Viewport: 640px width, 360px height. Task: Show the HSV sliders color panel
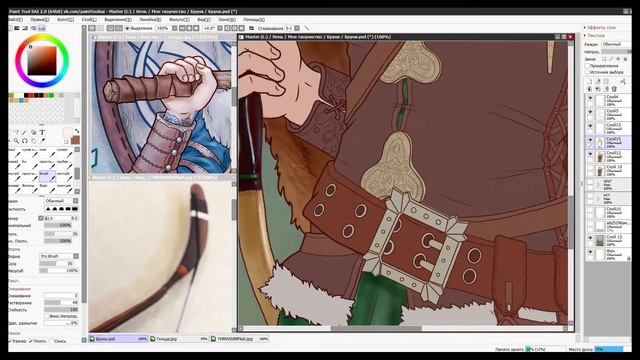point(25,28)
